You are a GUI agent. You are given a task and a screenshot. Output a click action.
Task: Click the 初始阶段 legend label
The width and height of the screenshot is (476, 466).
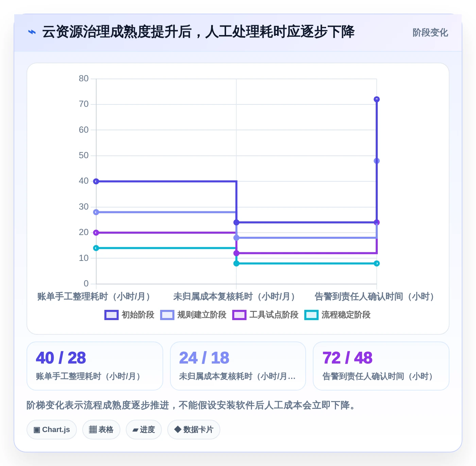click(x=138, y=315)
